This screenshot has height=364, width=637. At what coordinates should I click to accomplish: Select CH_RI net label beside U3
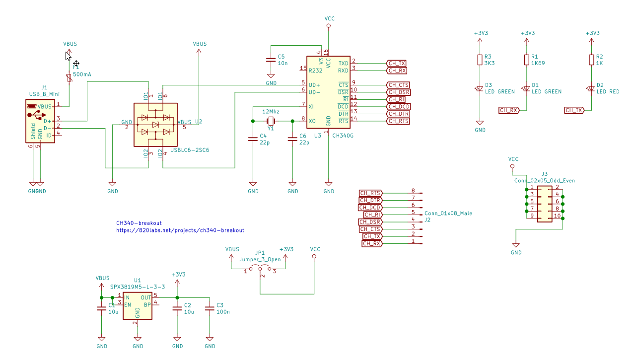point(396,99)
